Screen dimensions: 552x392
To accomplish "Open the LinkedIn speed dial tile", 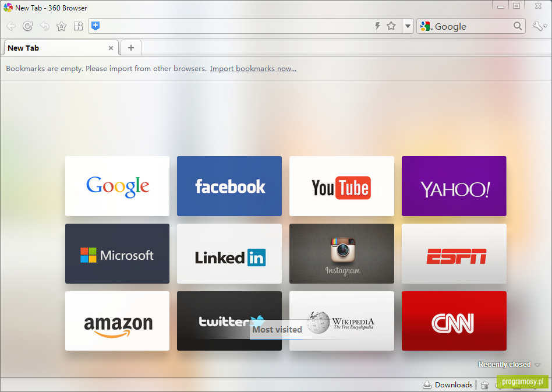I will (x=229, y=253).
